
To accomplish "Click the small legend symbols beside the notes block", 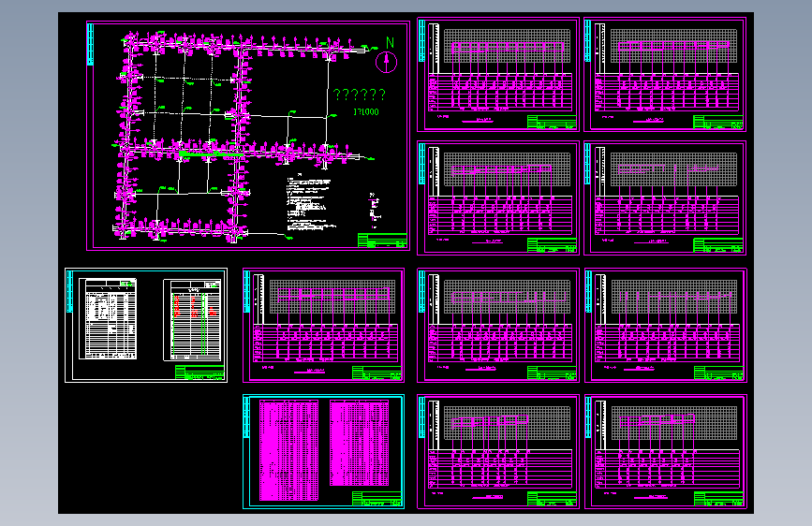I will 375,209.
